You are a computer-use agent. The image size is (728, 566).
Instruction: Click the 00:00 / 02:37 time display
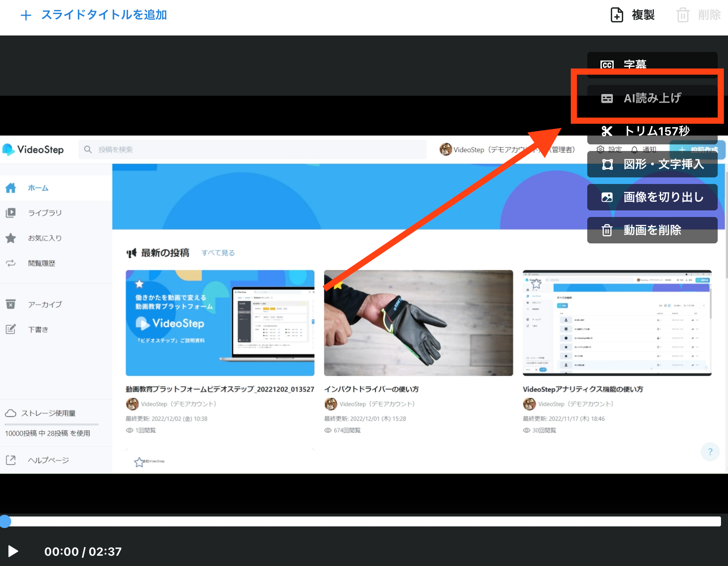83,552
